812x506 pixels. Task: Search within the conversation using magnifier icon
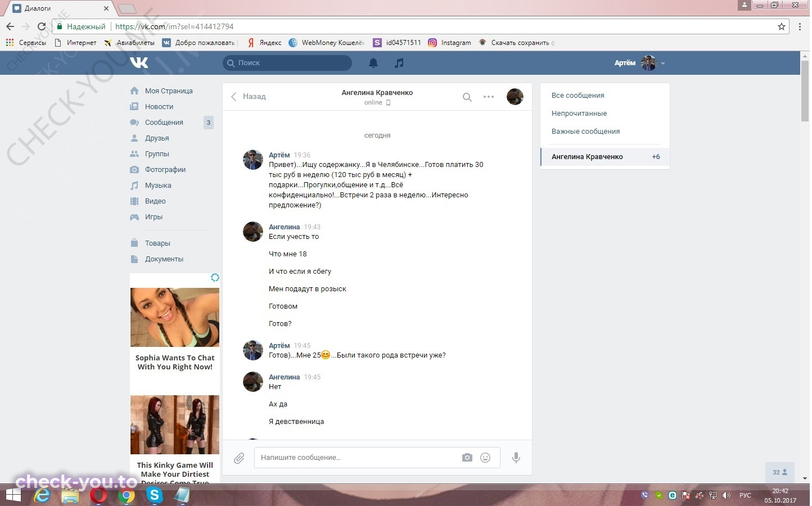point(467,97)
